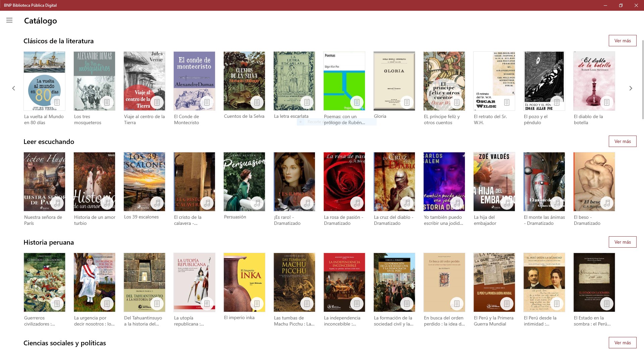The width and height of the screenshot is (644, 349).
Task: Click the audiobook icon on ¡Es raro! Dramatizado
Action: click(307, 203)
